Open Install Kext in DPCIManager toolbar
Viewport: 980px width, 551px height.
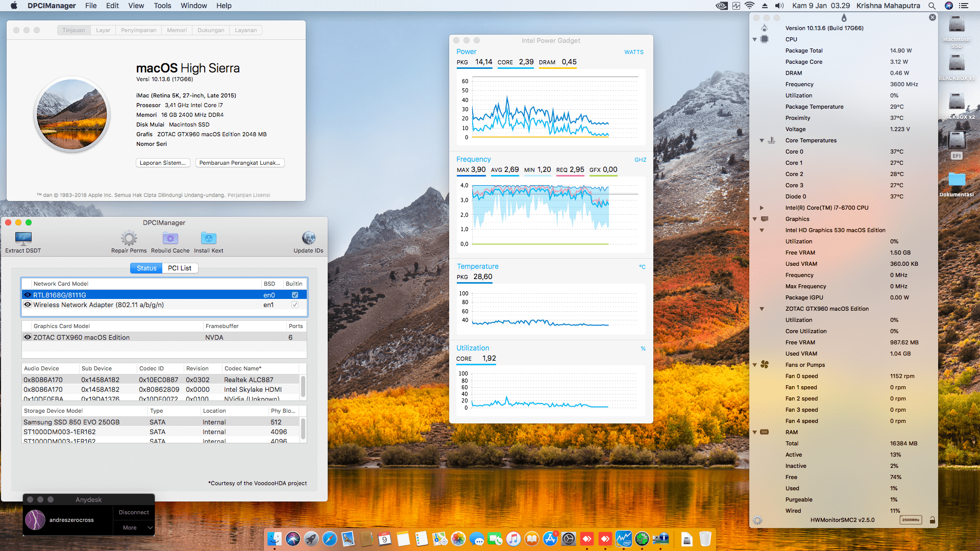208,238
